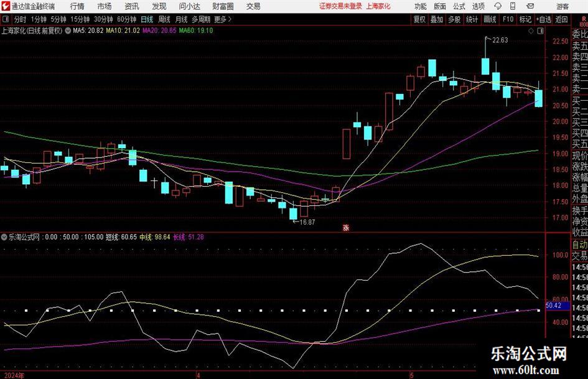Click the TDX red lightning app logo
Screen dimensions: 588x379
coord(6,6)
